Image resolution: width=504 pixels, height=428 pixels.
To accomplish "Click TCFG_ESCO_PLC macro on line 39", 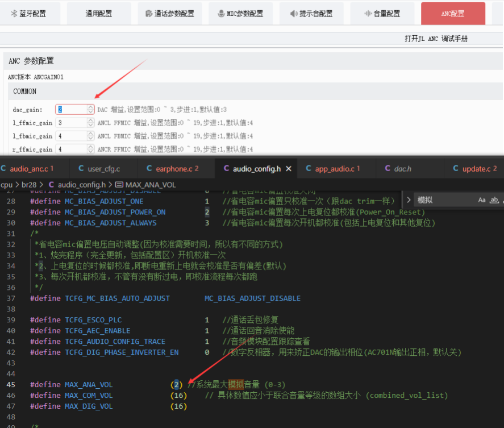I will tap(93, 320).
